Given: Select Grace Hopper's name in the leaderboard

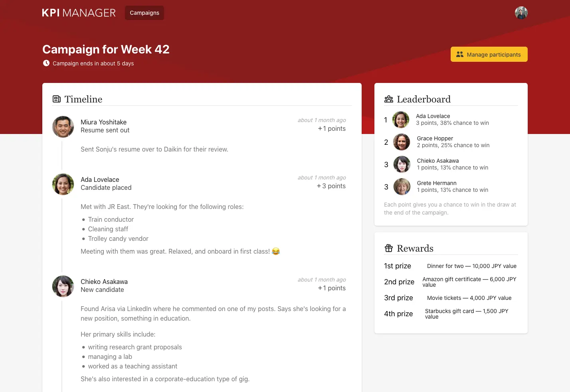Looking at the screenshot, I should coord(435,138).
